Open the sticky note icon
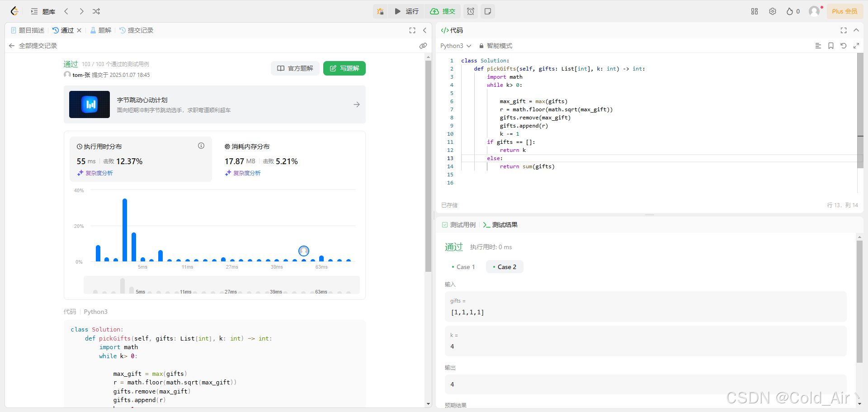868x412 pixels. tap(487, 11)
